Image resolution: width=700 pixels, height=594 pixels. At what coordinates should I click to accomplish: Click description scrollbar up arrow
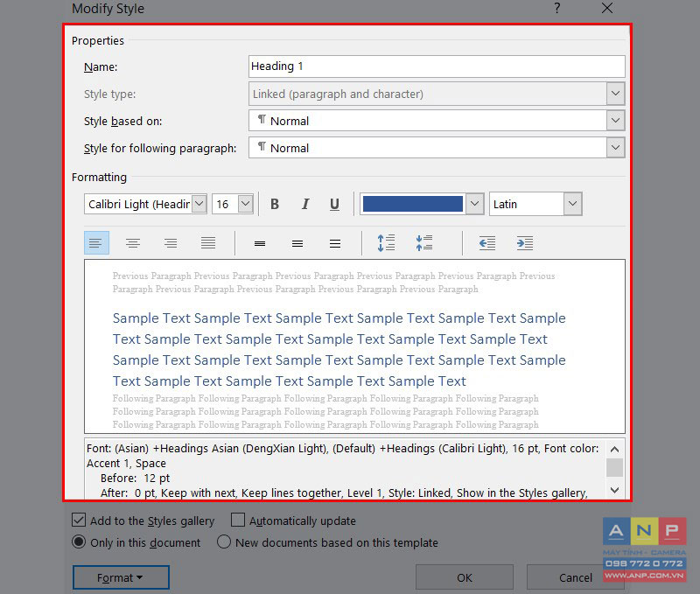pyautogui.click(x=615, y=449)
